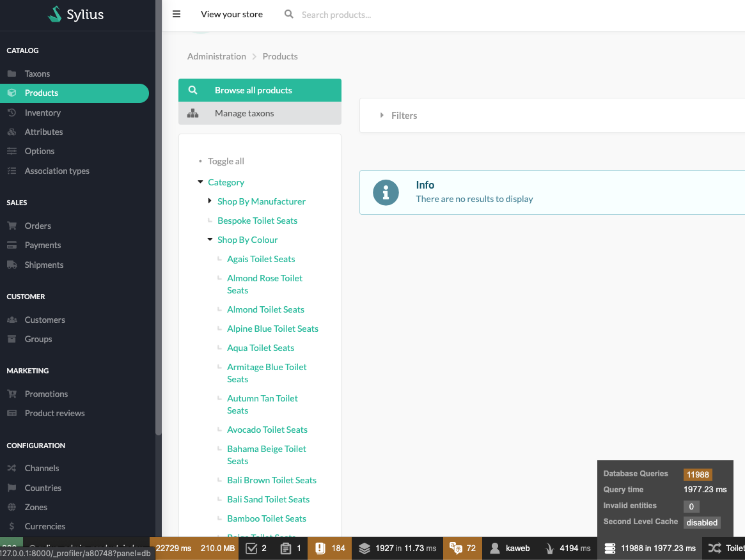Collapse the Shop By Colour arrow
The image size is (745, 560).
pyautogui.click(x=210, y=239)
